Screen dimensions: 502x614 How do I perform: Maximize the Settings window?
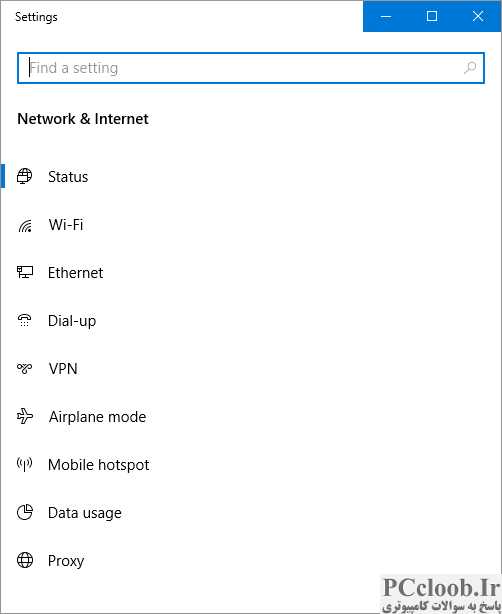pos(432,16)
